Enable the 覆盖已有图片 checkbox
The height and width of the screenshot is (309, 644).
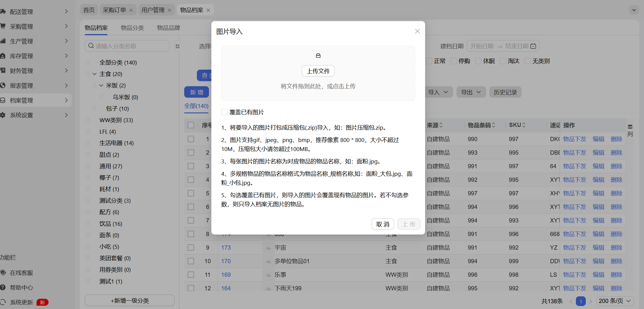225,112
